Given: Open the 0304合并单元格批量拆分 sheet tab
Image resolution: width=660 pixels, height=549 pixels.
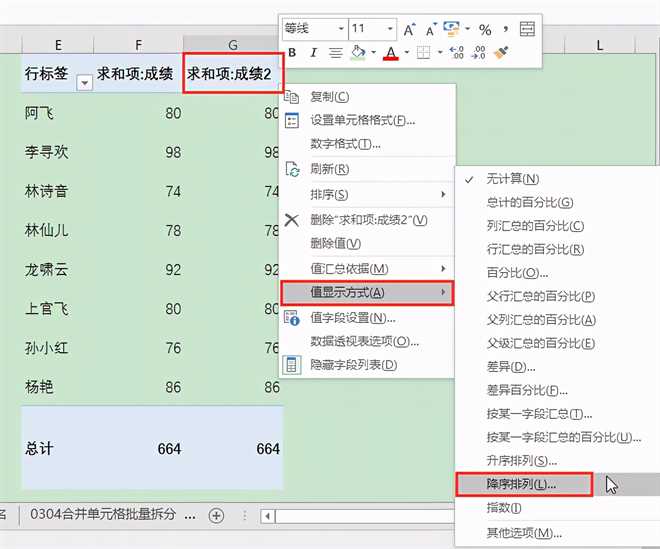Looking at the screenshot, I should click(x=102, y=516).
